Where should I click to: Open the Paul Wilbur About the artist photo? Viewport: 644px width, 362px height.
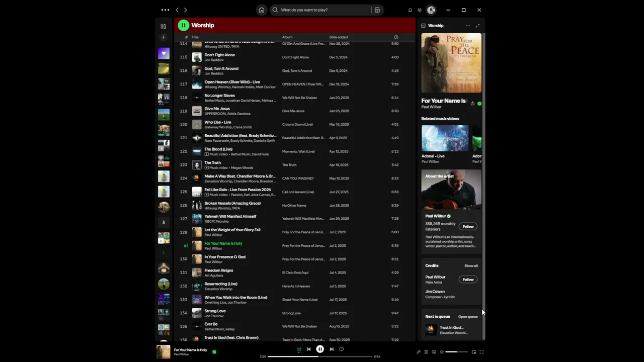(x=451, y=190)
